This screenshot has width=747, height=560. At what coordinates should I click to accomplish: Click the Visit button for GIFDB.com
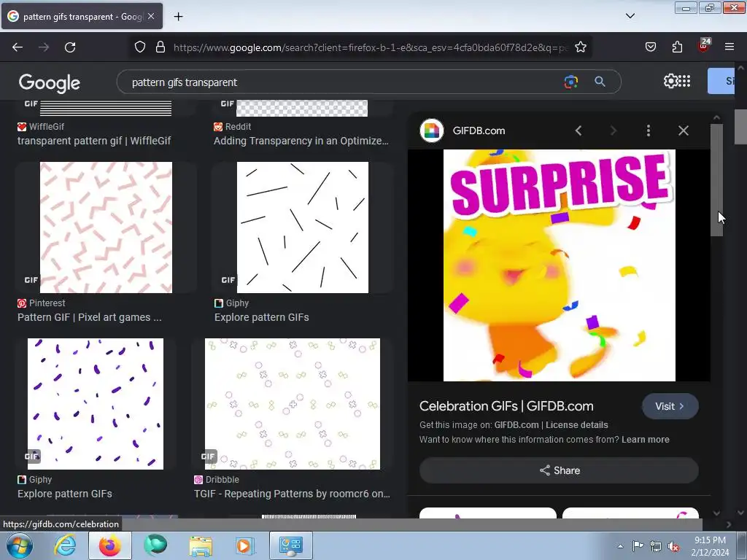[x=670, y=406]
